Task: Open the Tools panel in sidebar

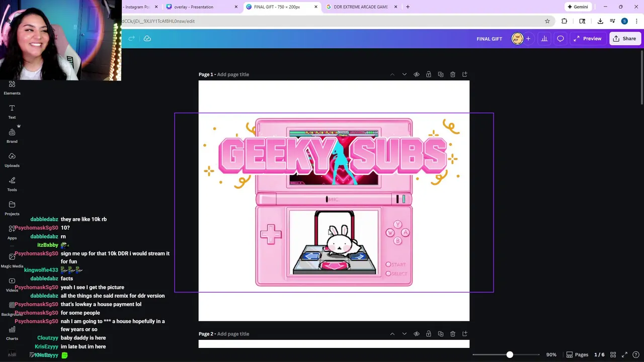Action: click(x=12, y=184)
